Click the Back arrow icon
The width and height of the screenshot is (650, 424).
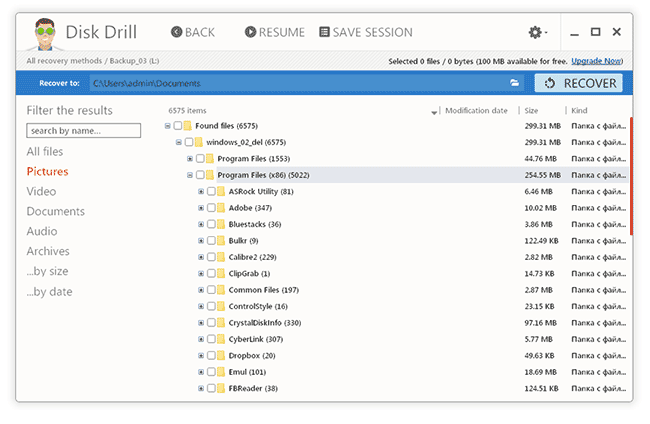[x=177, y=32]
